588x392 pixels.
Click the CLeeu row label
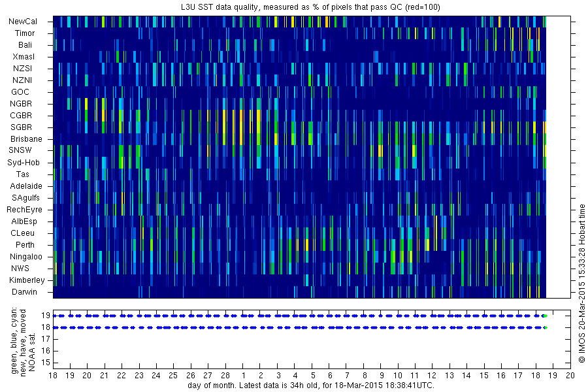[22, 233]
